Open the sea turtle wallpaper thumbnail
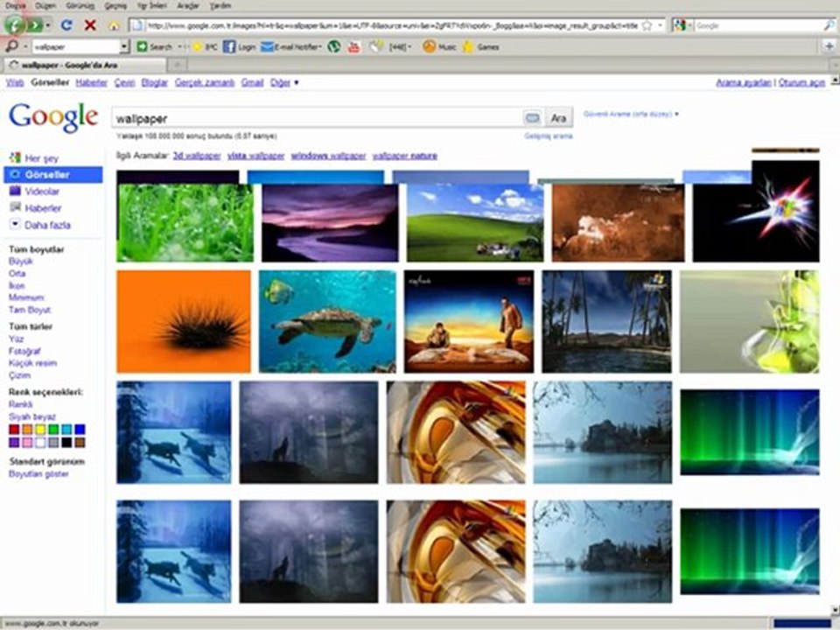The image size is (840, 630). (x=327, y=321)
